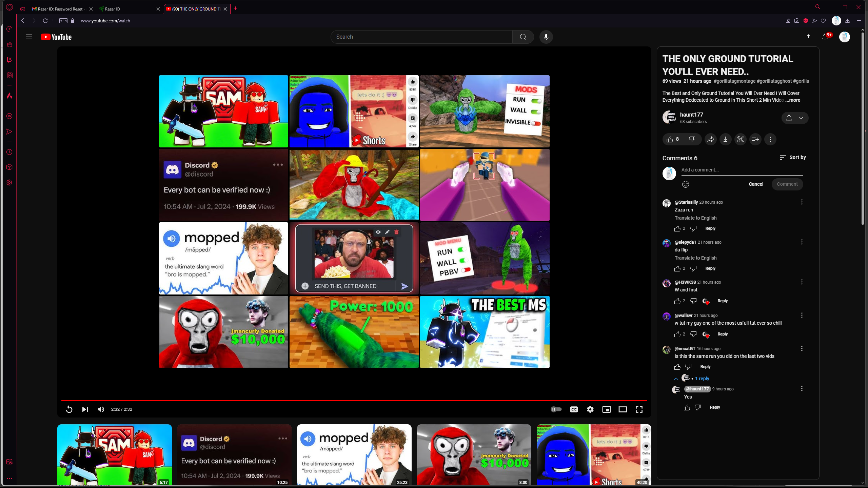Open a new browser tab
The height and width of the screenshot is (488, 868).
point(236,9)
